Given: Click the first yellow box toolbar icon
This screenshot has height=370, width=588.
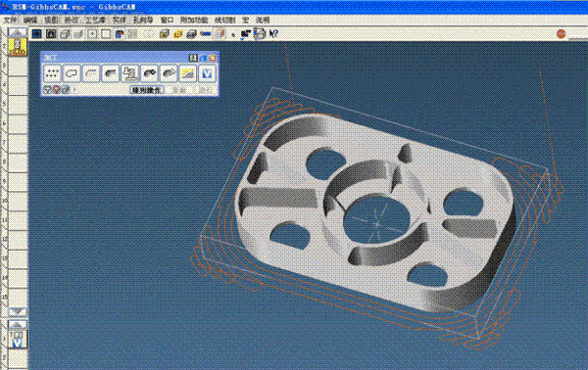Looking at the screenshot, I should (x=165, y=34).
